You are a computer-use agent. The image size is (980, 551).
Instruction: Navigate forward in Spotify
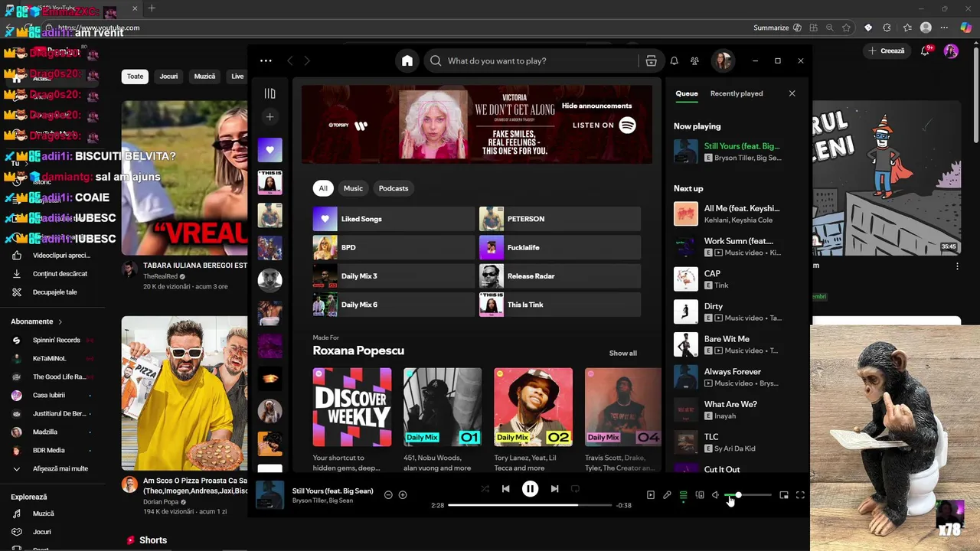(x=307, y=60)
